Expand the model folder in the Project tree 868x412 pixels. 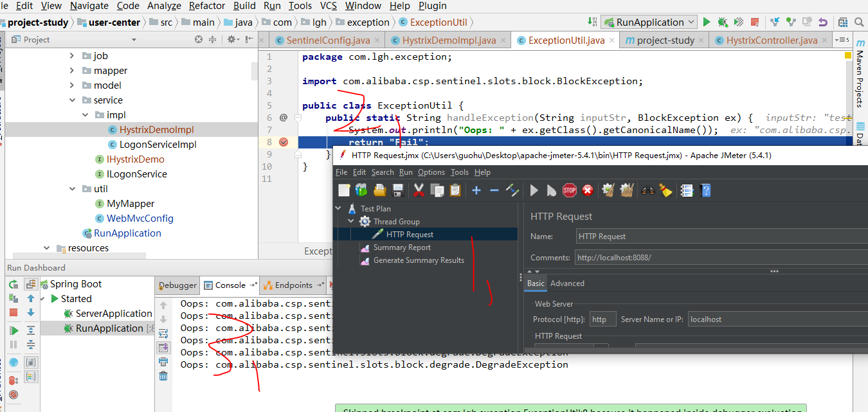[72, 85]
